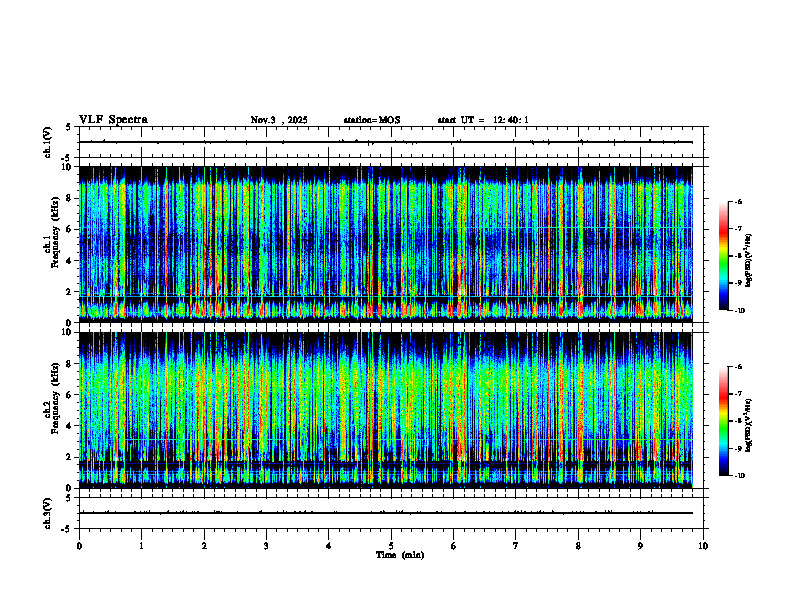Click the '-5' tick of ch.3(V) axis

pyautogui.click(x=67, y=529)
